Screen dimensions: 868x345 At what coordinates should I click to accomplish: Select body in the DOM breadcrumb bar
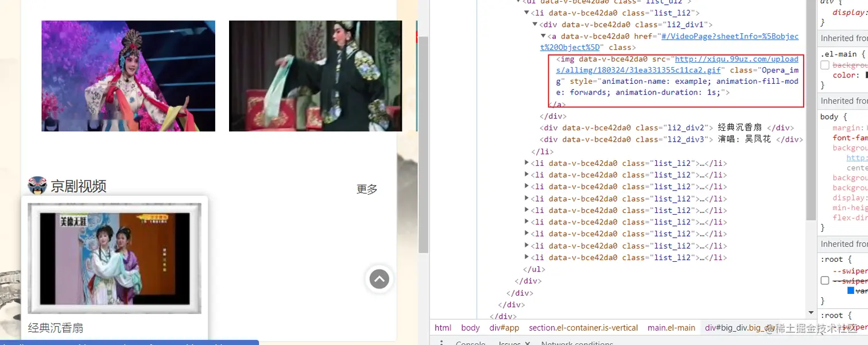(x=470, y=328)
